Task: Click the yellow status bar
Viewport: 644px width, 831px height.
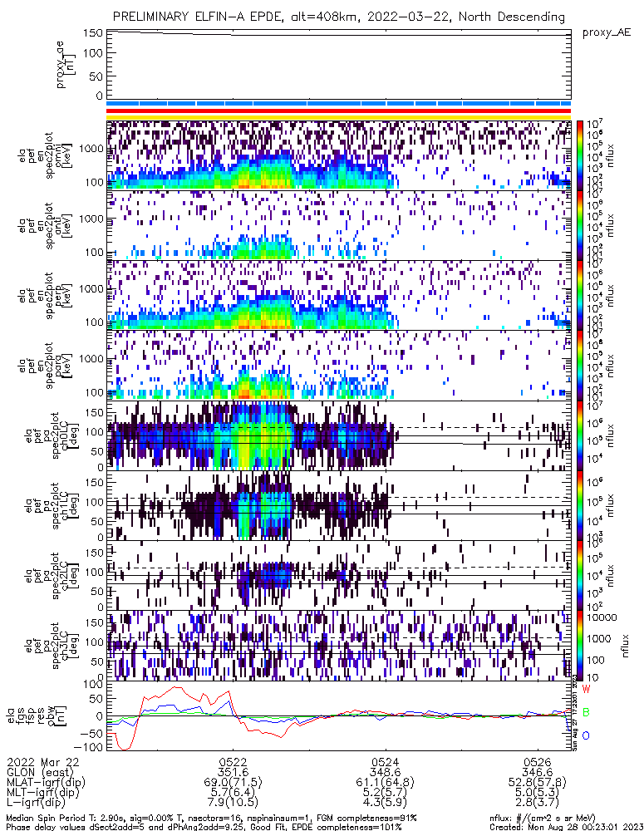Action: [x=339, y=118]
